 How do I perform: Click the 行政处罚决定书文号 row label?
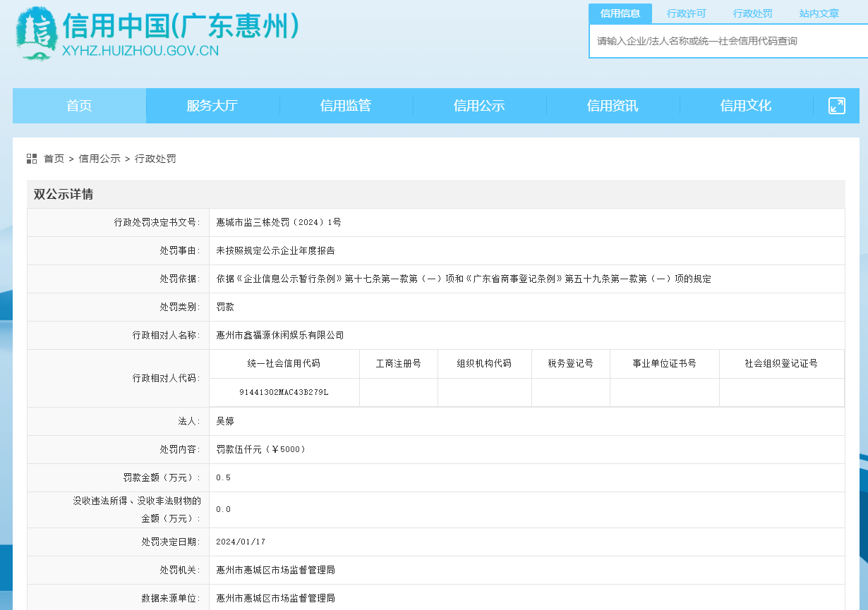(157, 222)
